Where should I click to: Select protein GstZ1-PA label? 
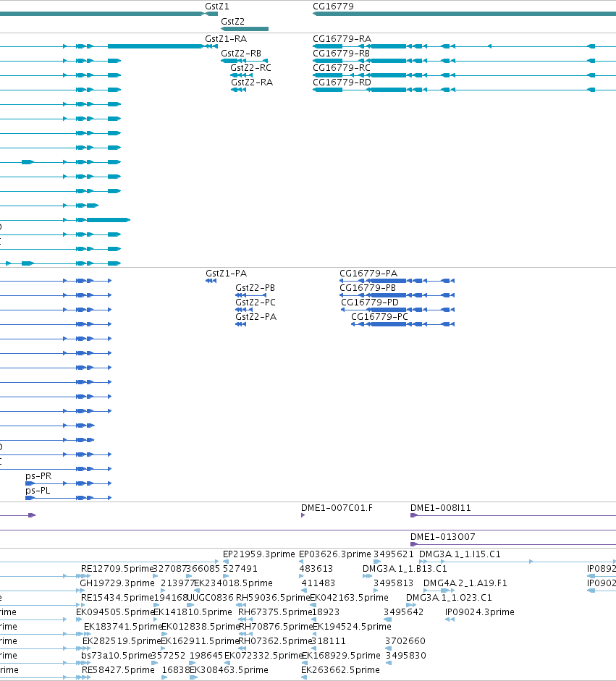[x=227, y=274]
